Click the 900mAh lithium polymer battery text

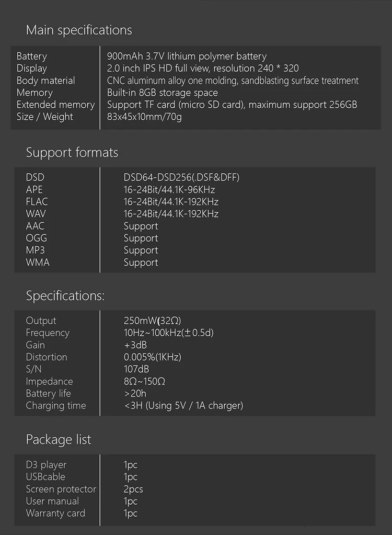[x=187, y=56]
